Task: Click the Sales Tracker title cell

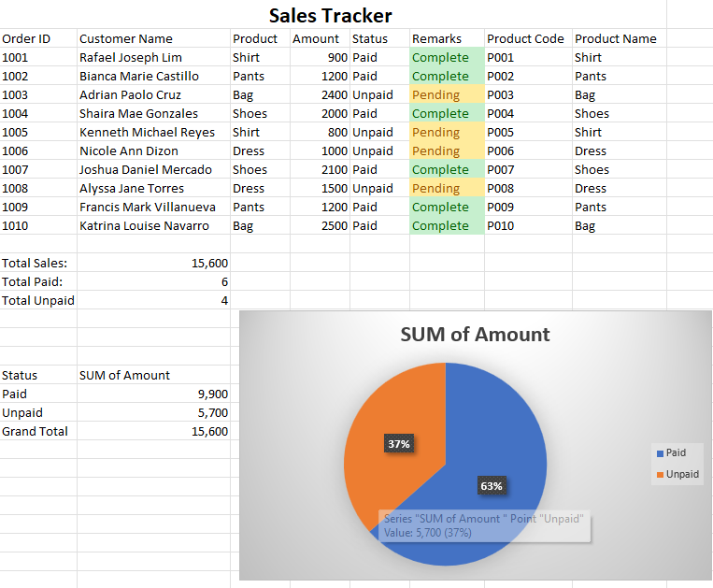Action: (x=331, y=16)
